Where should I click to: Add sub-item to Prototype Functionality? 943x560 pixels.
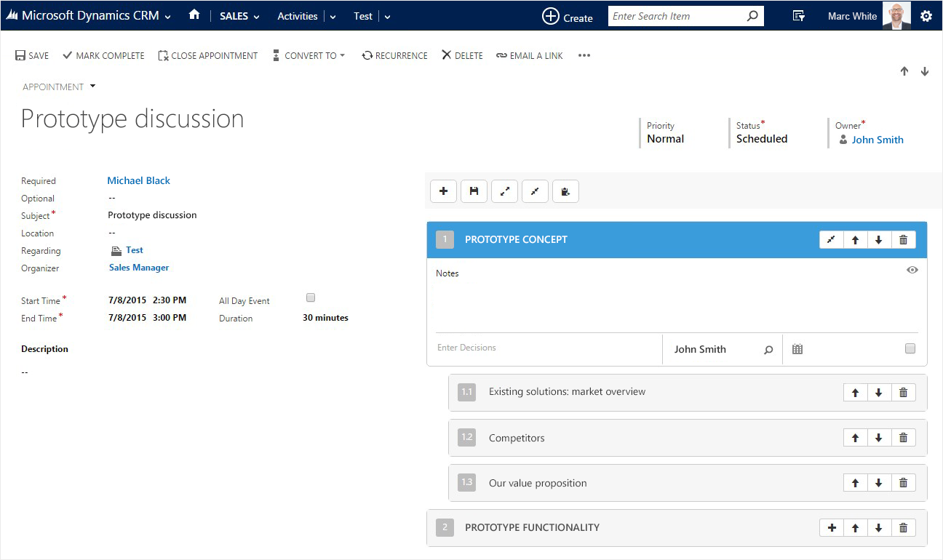click(x=832, y=528)
